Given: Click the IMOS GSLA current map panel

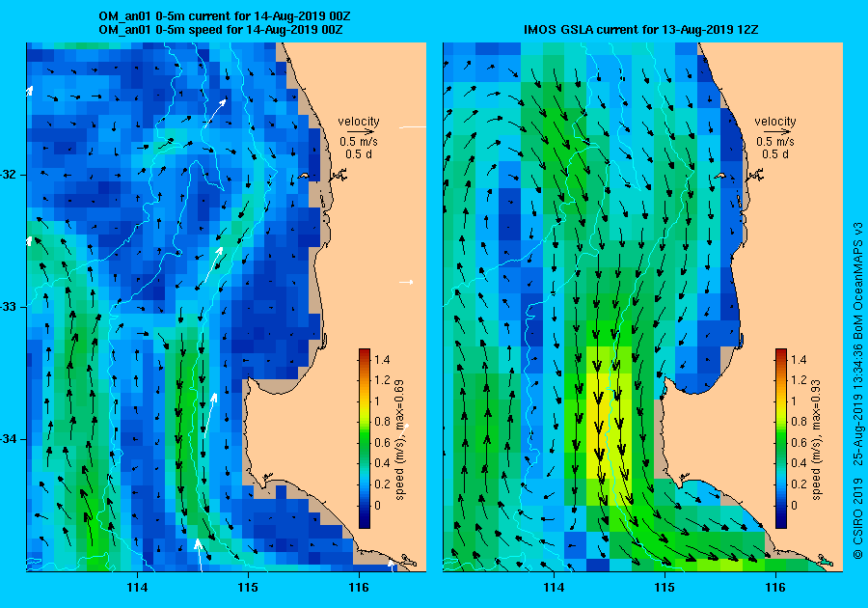Looking at the screenshot, I should coord(642,307).
